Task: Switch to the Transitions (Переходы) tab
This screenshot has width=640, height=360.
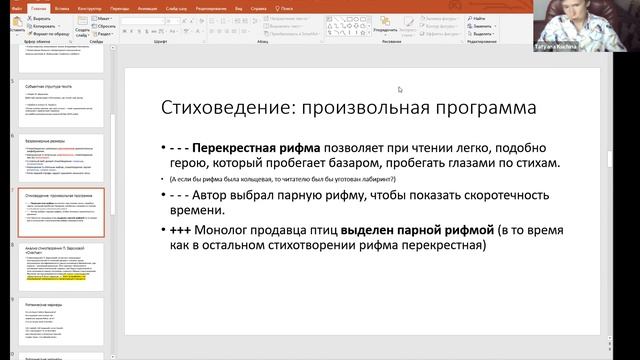Action: coord(120,8)
